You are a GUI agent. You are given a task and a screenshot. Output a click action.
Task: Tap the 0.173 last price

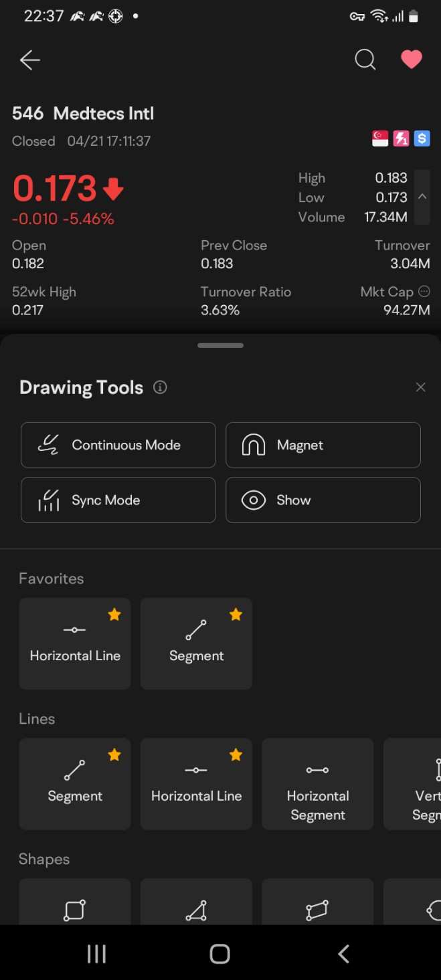click(x=54, y=189)
